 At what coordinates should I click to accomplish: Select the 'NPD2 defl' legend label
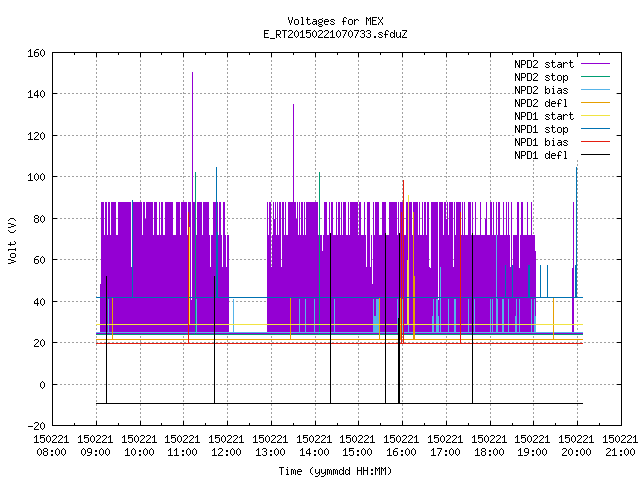(541, 103)
